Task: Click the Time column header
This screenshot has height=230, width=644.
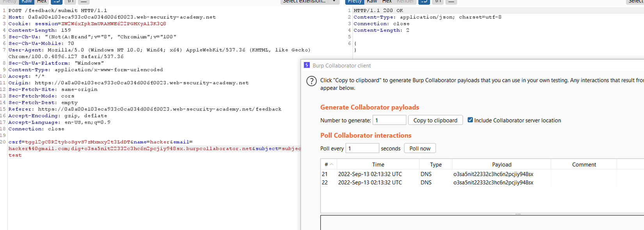Action: [378, 165]
